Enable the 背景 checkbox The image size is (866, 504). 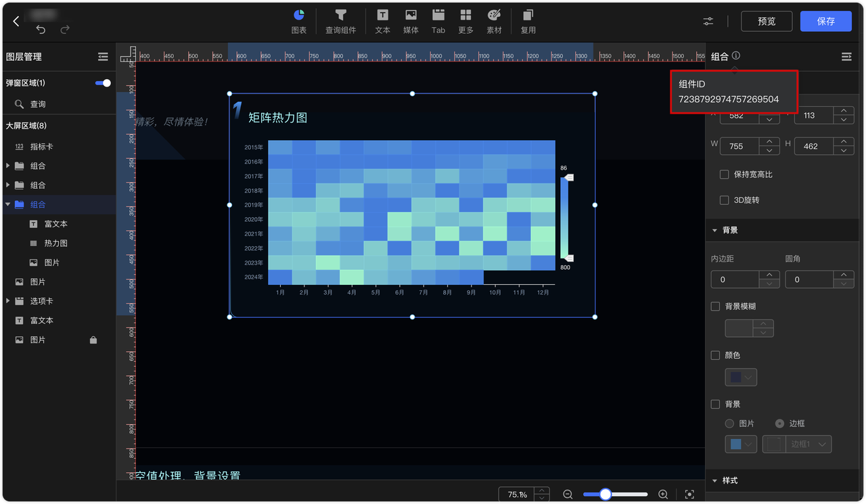click(715, 404)
